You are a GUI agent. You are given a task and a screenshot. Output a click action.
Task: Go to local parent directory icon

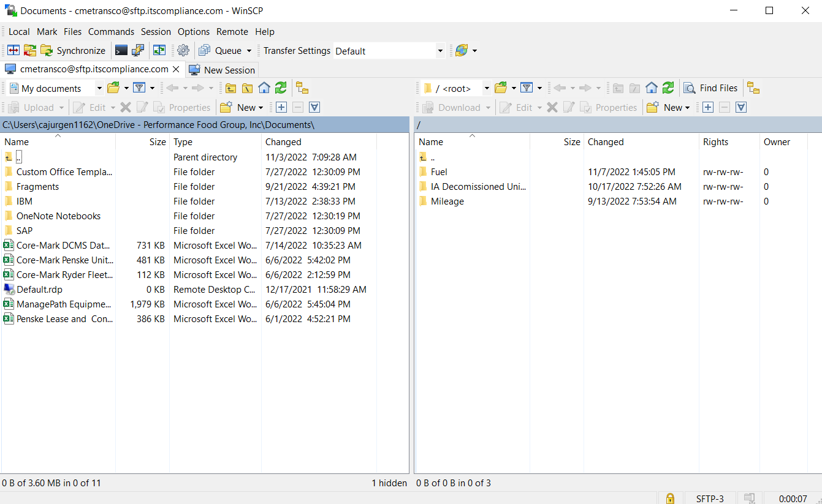(230, 88)
